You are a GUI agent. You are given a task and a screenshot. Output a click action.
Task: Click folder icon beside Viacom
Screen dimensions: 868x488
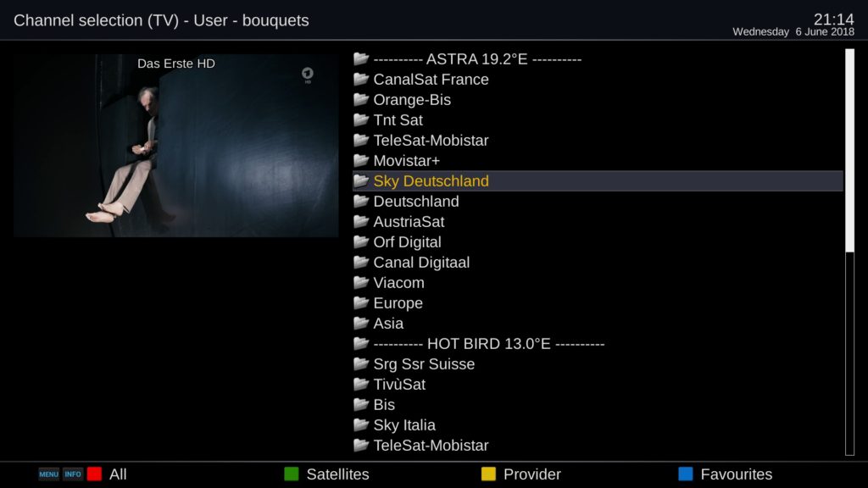point(361,282)
